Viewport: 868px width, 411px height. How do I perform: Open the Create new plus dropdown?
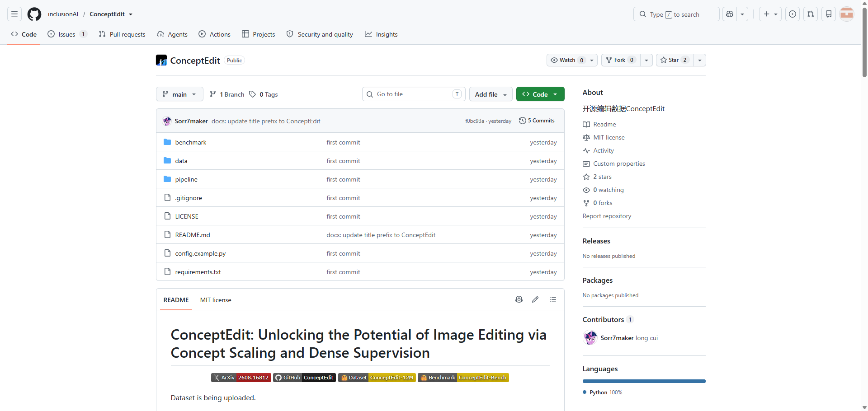tap(770, 14)
